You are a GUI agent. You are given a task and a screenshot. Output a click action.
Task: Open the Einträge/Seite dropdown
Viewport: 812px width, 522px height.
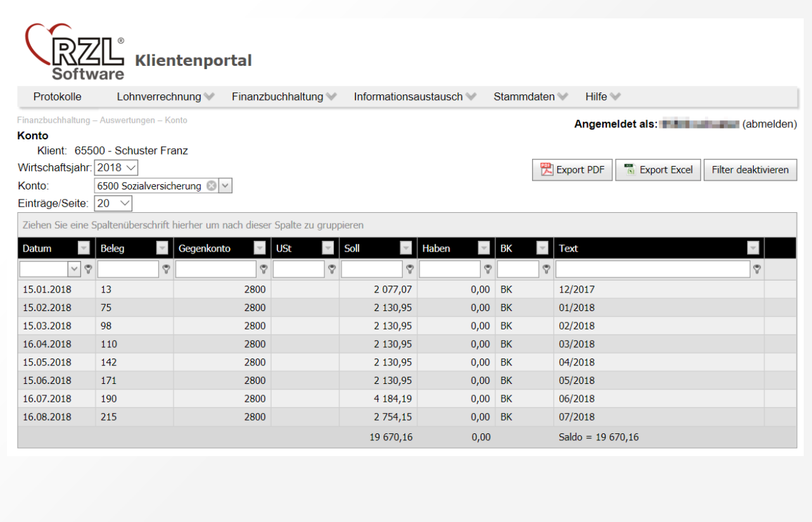tap(125, 203)
